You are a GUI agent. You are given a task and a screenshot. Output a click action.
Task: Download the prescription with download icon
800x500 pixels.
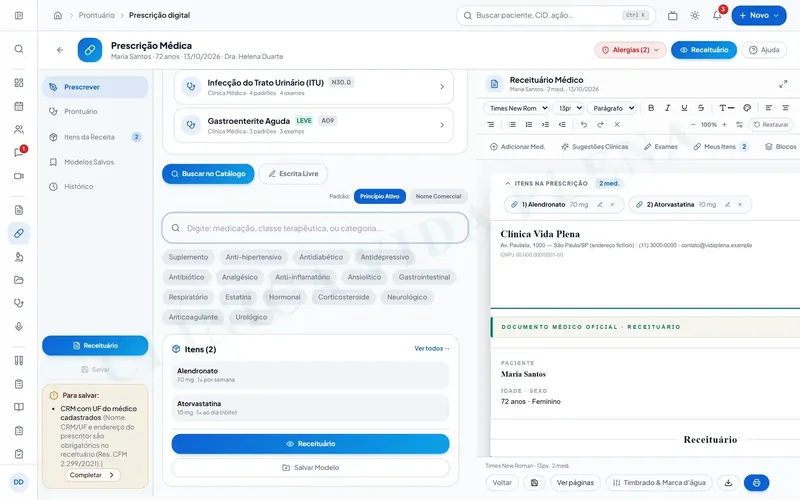[x=728, y=483]
